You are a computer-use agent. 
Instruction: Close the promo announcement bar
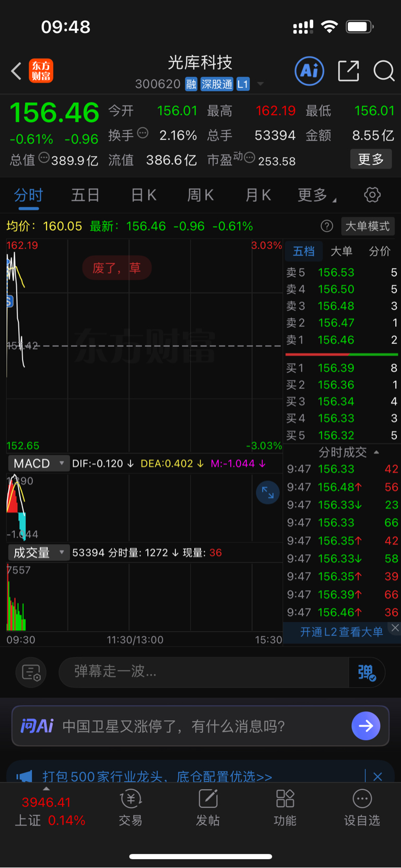[x=378, y=777]
